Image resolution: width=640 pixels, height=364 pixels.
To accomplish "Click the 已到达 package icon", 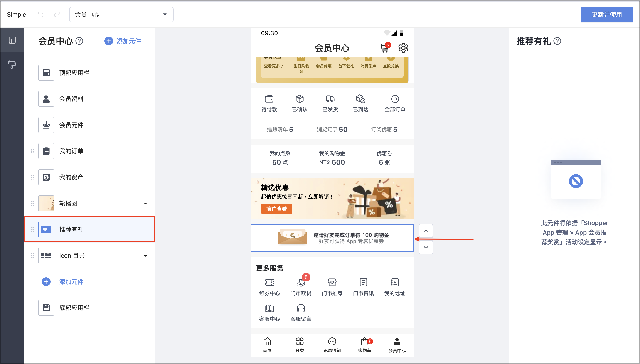I will coord(361,99).
